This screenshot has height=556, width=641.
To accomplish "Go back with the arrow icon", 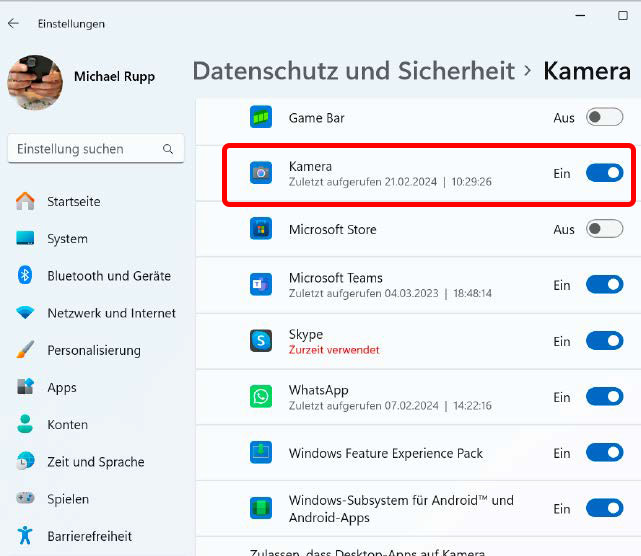I will pyautogui.click(x=13, y=23).
